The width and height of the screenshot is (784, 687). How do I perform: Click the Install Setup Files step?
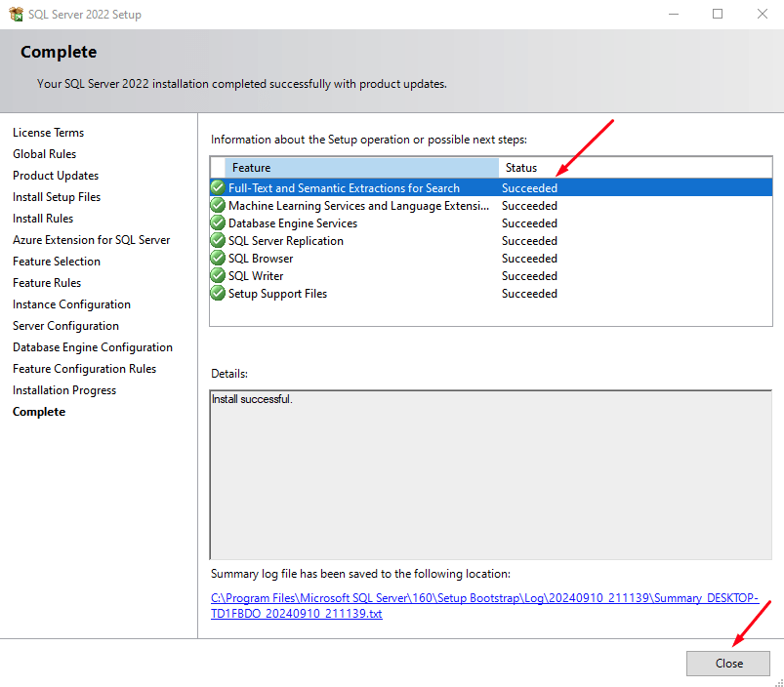click(57, 197)
